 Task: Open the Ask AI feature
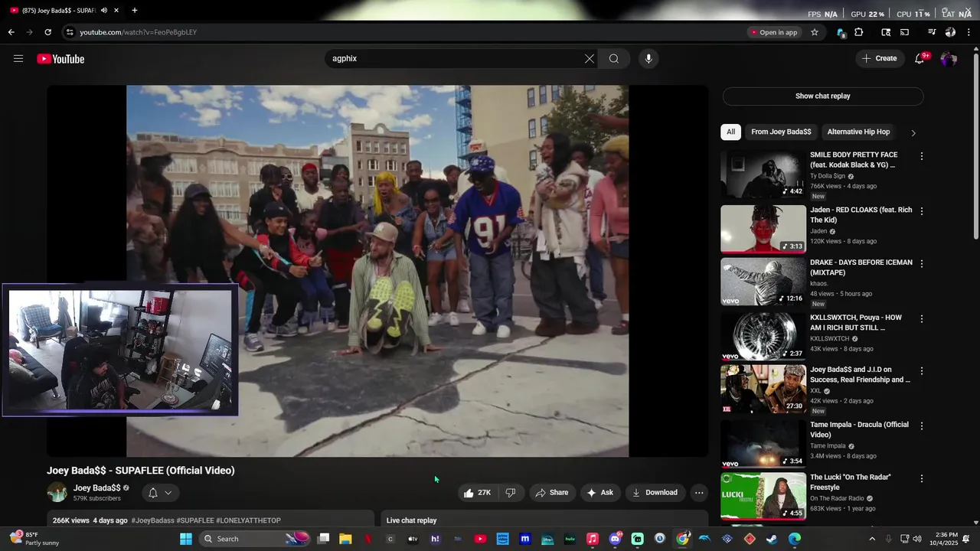point(599,493)
